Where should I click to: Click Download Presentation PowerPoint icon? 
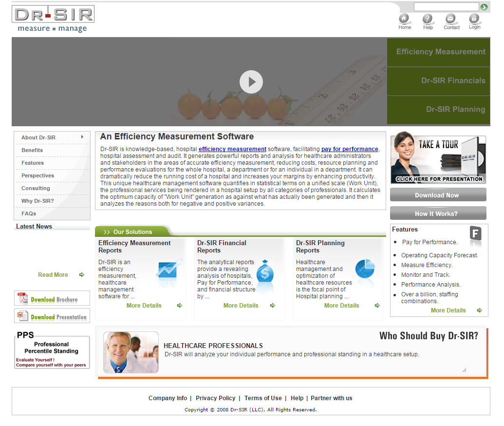[x=23, y=316]
